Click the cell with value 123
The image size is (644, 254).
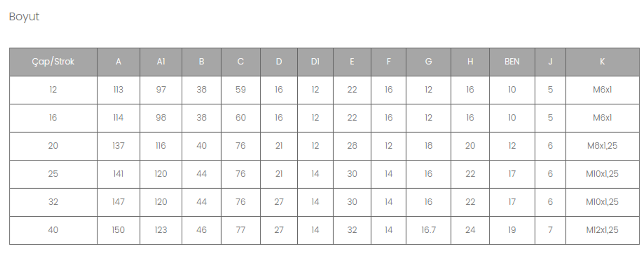[x=161, y=230]
